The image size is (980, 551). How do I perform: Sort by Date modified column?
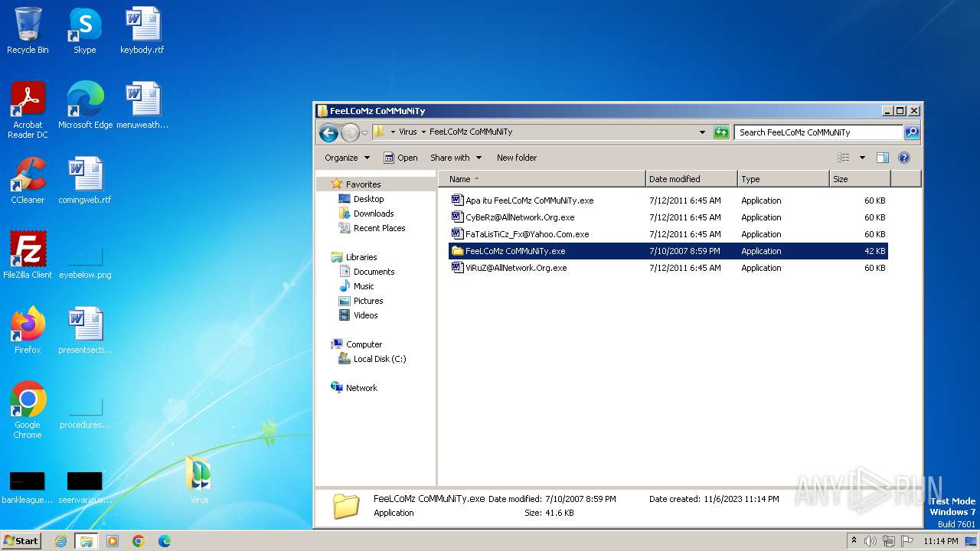point(691,179)
